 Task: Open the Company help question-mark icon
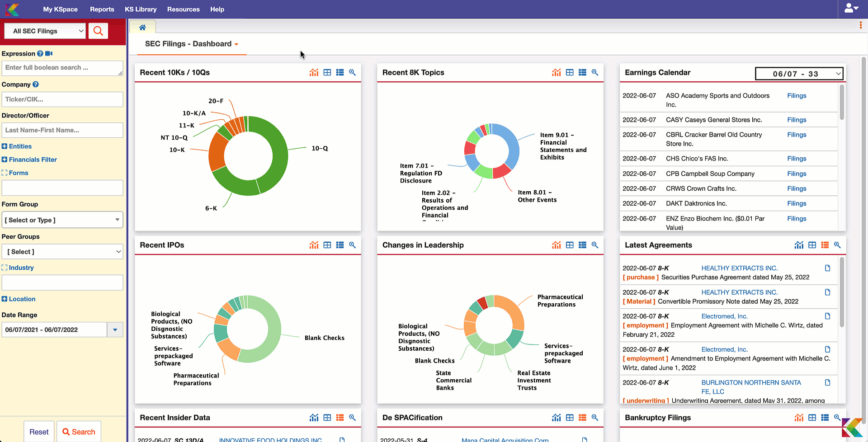click(35, 85)
